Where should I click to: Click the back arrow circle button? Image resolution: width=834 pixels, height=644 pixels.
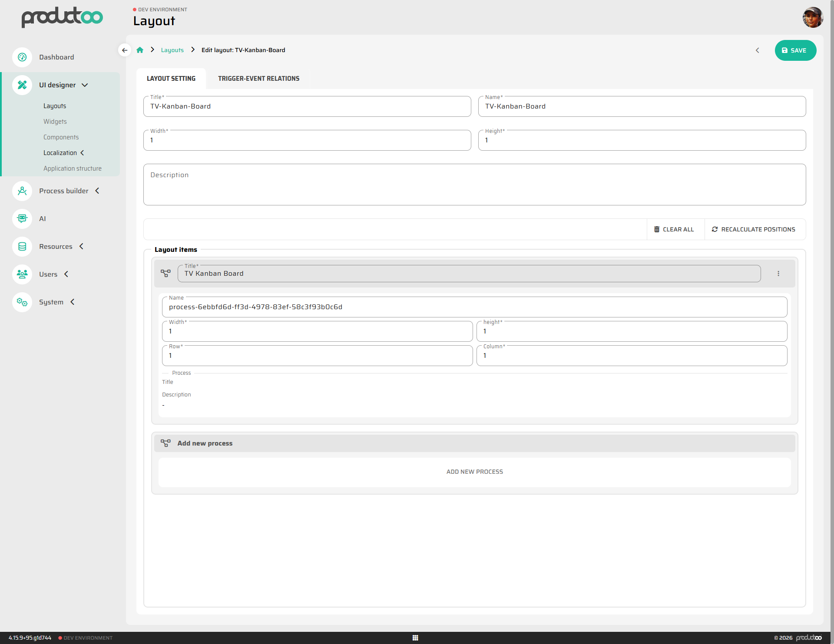(125, 50)
